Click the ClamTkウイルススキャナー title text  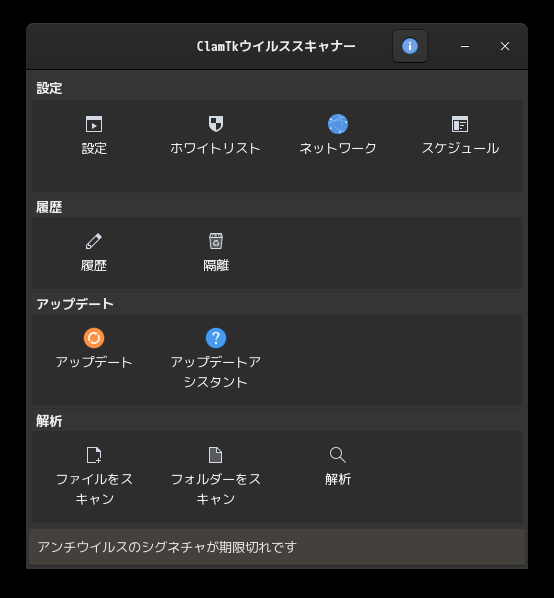pyautogui.click(x=276, y=46)
